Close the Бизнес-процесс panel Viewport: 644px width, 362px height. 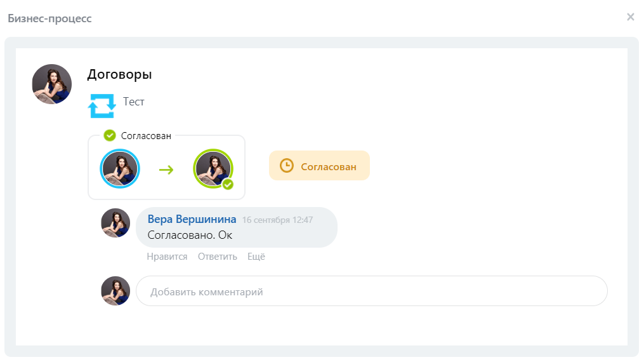pos(630,17)
